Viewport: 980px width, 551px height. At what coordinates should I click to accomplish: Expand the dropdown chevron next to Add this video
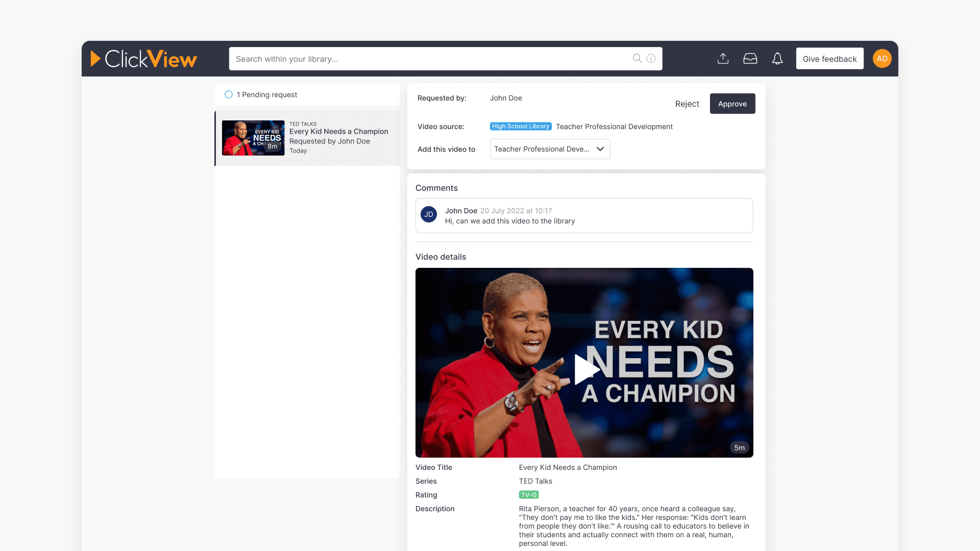(600, 149)
